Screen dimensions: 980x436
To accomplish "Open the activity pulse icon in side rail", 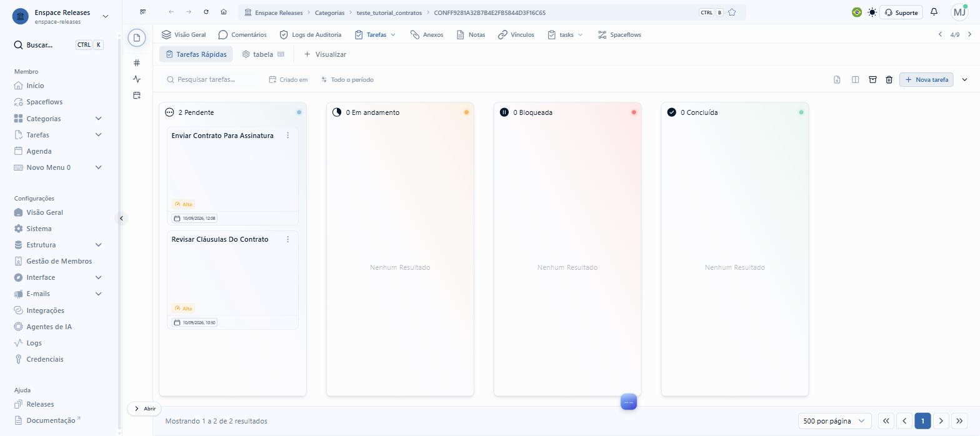I will click(137, 79).
